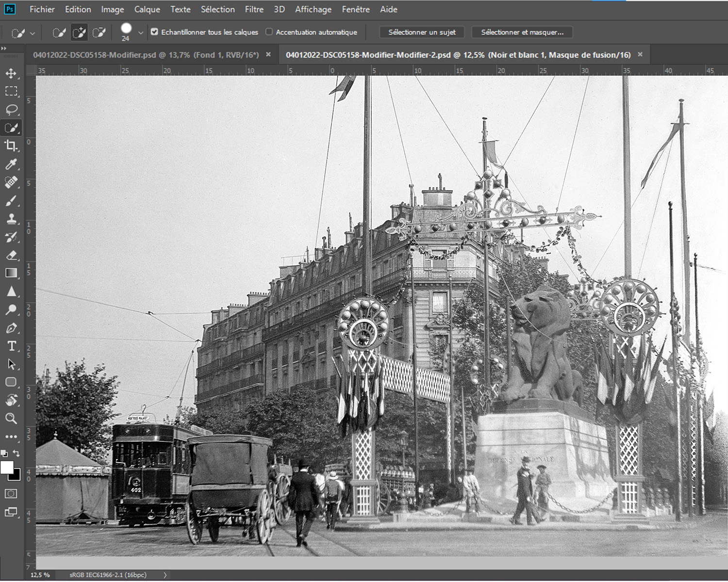Select the Lasso tool
This screenshot has height=582, width=728.
(11, 110)
